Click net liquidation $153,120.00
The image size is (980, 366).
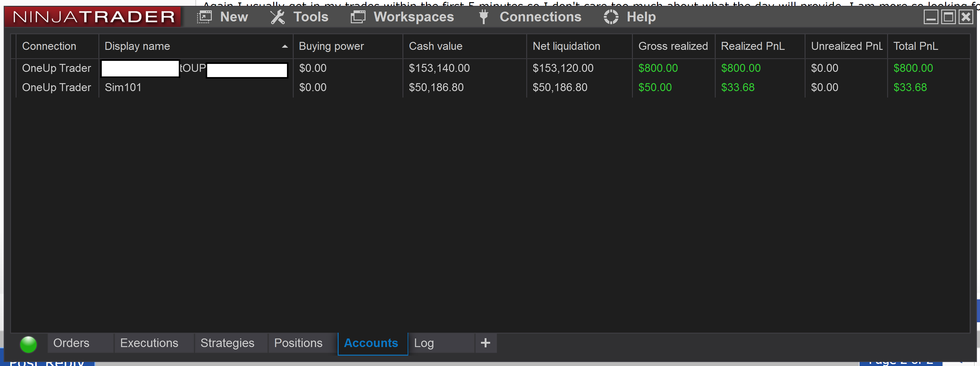pos(563,68)
